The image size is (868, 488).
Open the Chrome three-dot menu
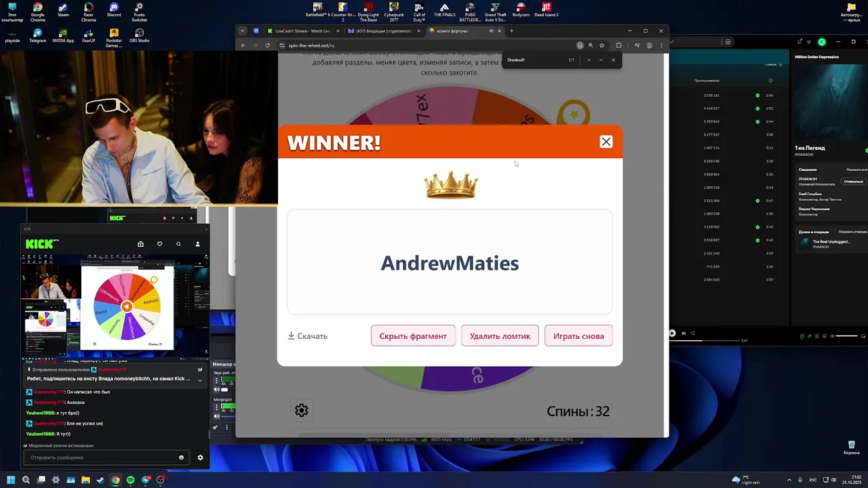[x=661, y=45]
